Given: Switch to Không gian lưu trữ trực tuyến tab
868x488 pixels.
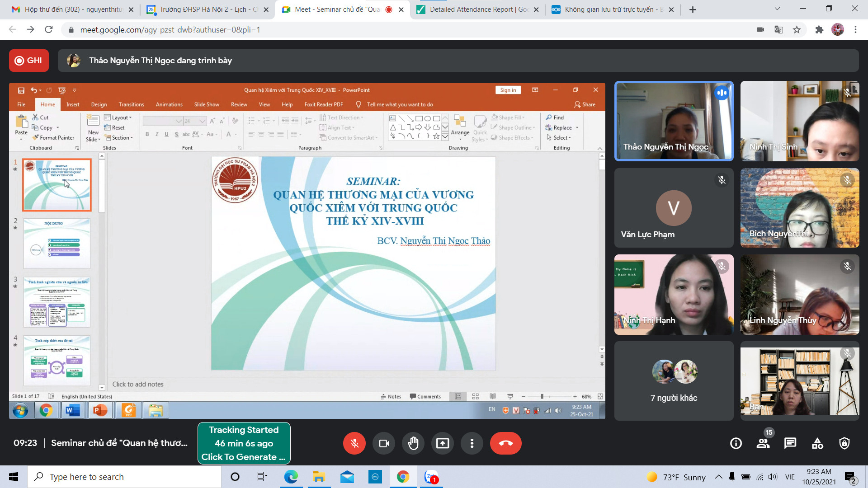Looking at the screenshot, I should pos(613,9).
